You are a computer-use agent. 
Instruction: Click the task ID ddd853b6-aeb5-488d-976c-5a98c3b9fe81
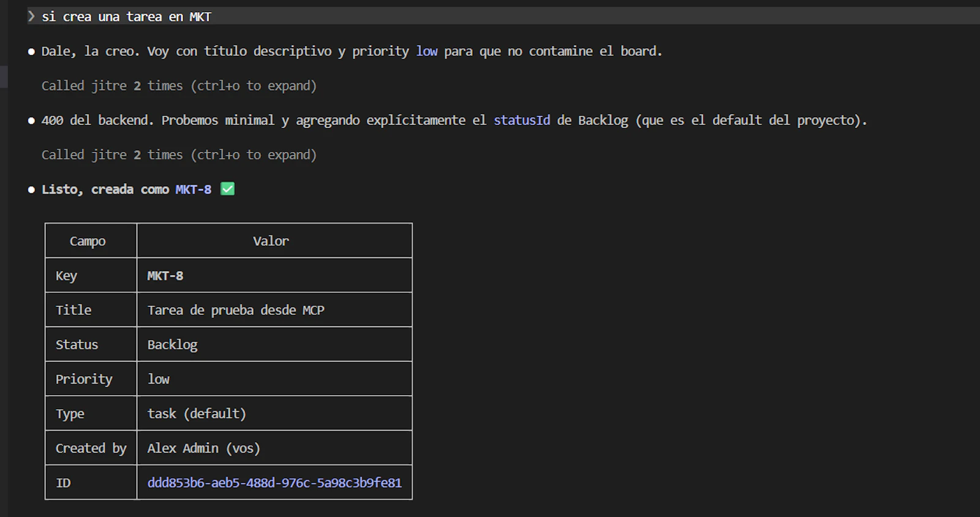[274, 483]
